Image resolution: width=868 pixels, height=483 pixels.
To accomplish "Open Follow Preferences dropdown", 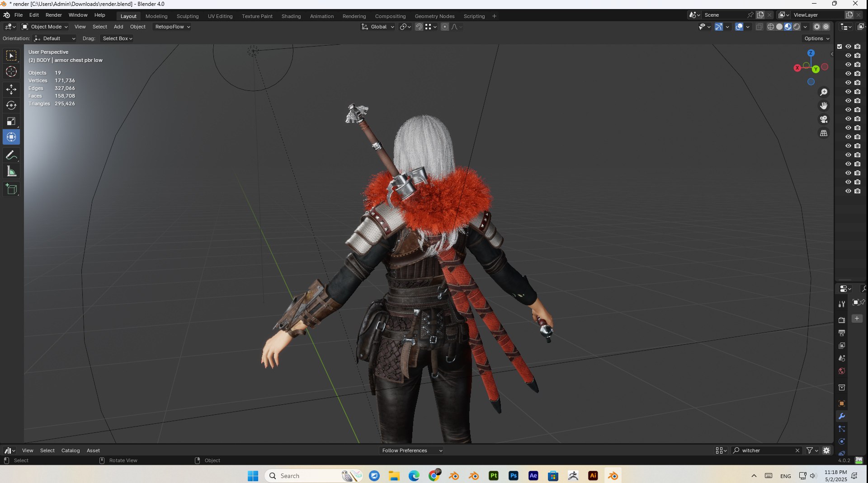I will tap(412, 450).
